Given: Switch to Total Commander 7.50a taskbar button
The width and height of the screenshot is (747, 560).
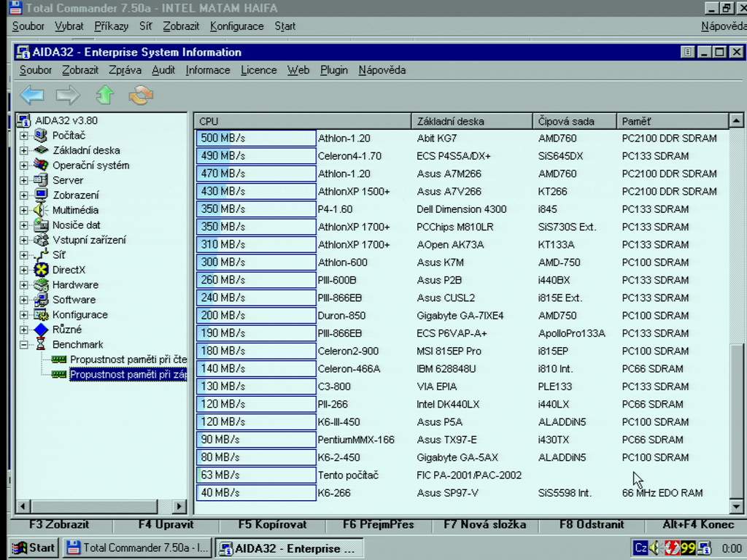Looking at the screenshot, I should tap(136, 548).
